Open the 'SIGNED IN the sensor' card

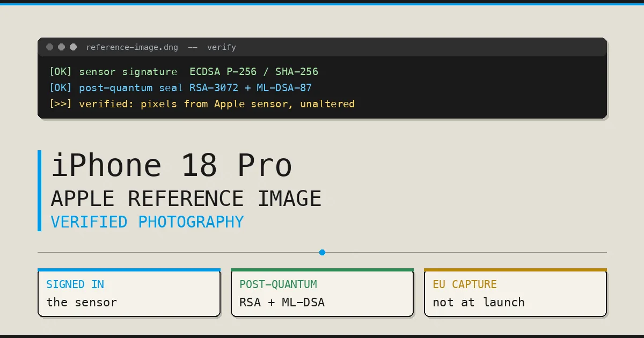tap(129, 293)
